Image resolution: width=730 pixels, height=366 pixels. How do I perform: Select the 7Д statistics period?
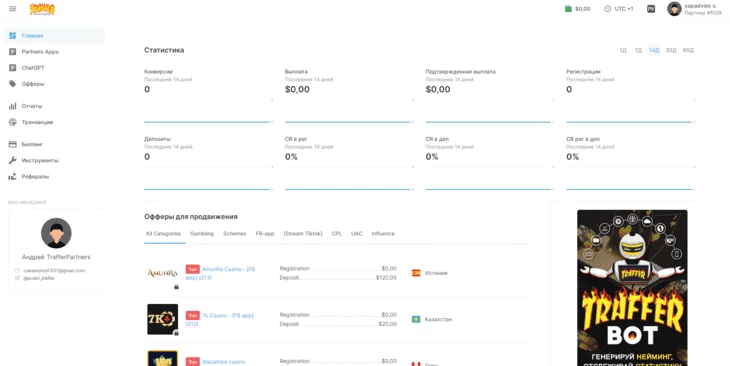coord(638,50)
